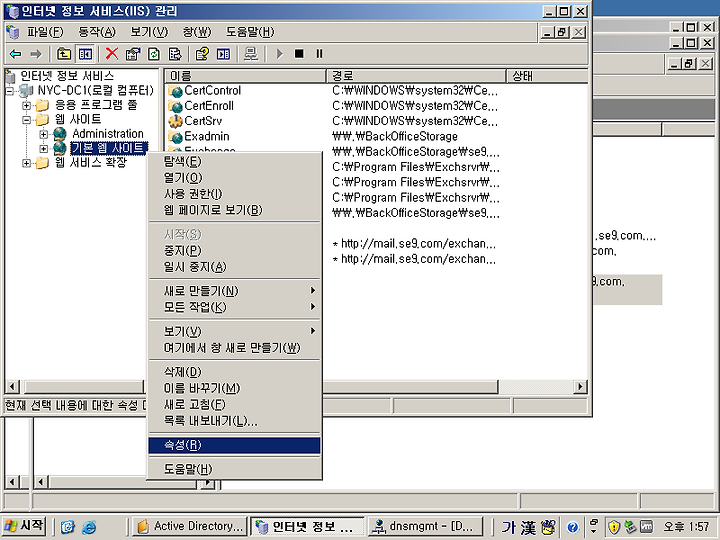720x540 pixels.
Task: Open the 새로 만들기(N) submenu
Action: 235,291
